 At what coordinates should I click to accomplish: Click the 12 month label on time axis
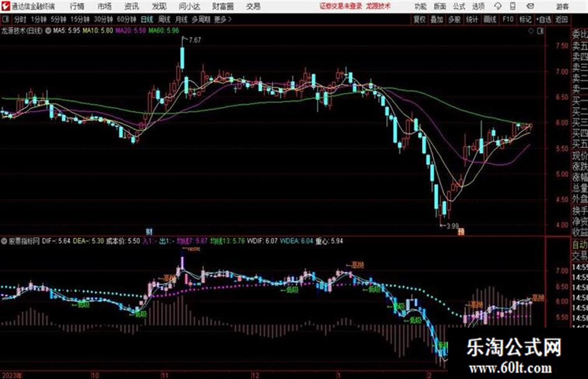(255, 375)
